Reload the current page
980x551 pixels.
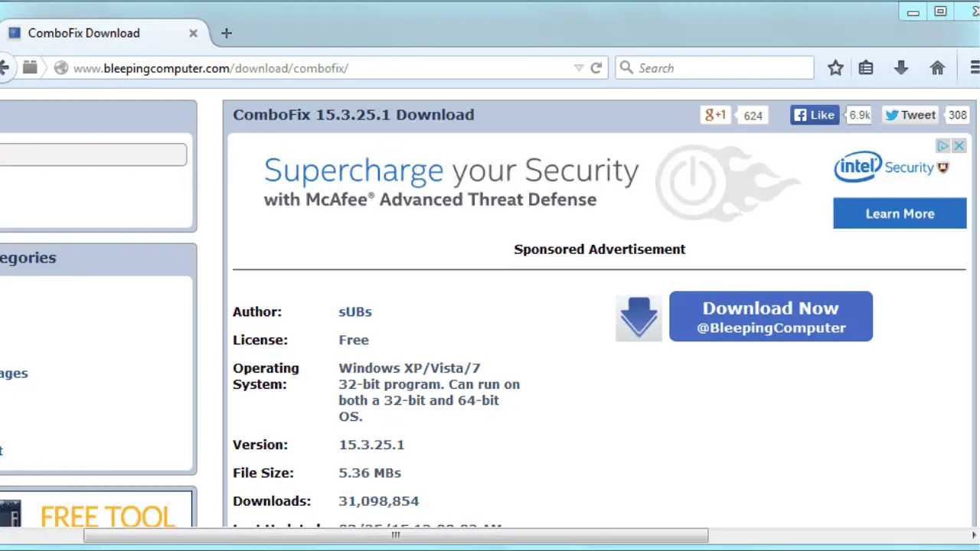coord(596,68)
